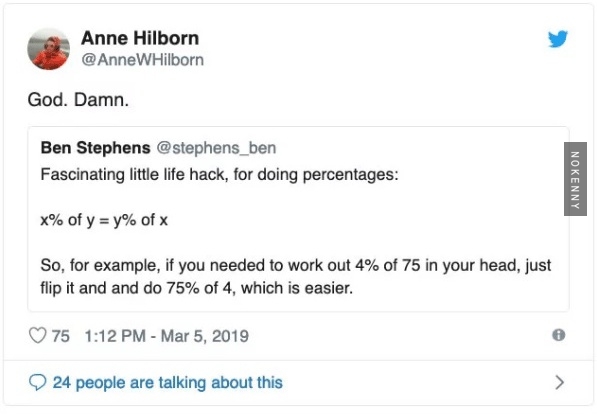Open the Ben Stephens author name

96,148
